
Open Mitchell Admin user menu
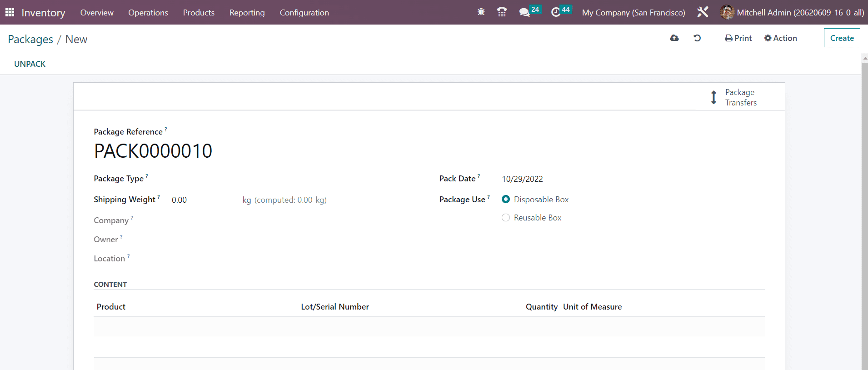[792, 12]
